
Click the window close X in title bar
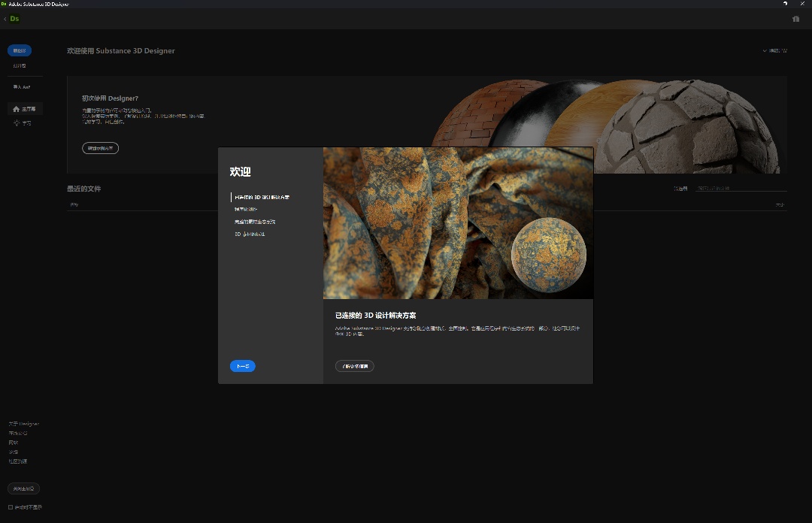802,4
